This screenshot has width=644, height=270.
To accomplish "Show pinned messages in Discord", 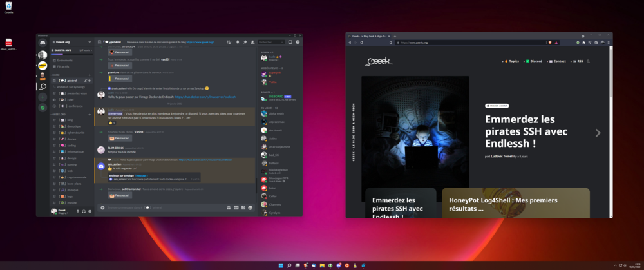I will [x=245, y=42].
